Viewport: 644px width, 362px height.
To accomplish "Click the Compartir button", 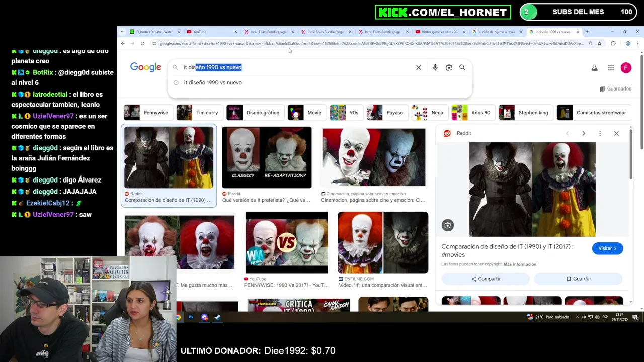I will (x=486, y=279).
